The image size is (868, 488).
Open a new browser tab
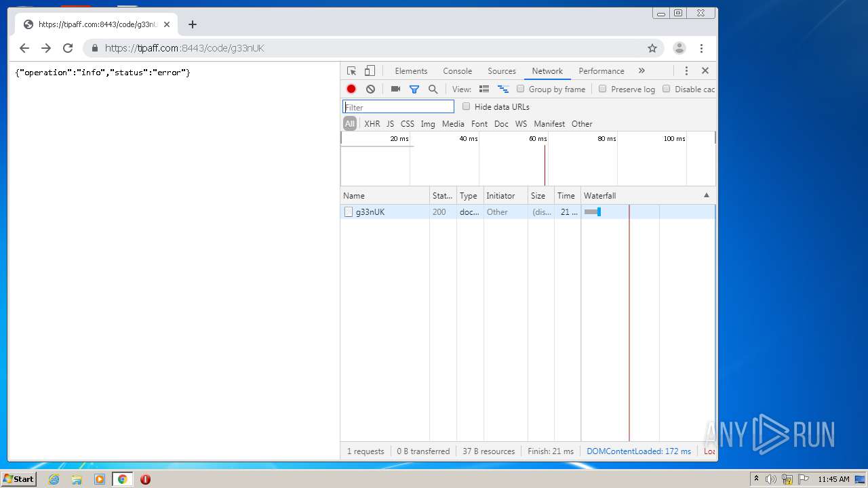click(x=193, y=24)
